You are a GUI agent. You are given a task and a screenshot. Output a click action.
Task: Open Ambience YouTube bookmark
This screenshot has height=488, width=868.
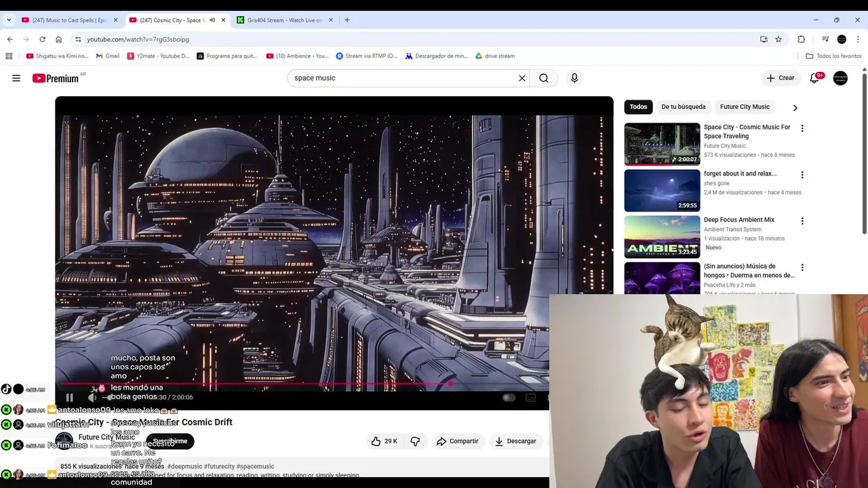[297, 56]
